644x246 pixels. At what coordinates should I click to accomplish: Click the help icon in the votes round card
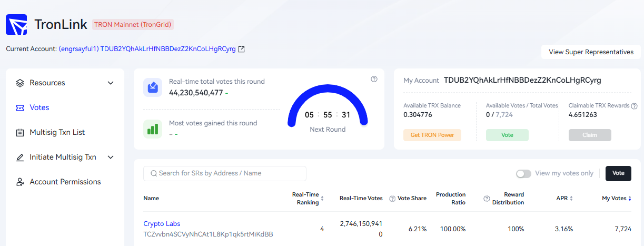click(374, 79)
